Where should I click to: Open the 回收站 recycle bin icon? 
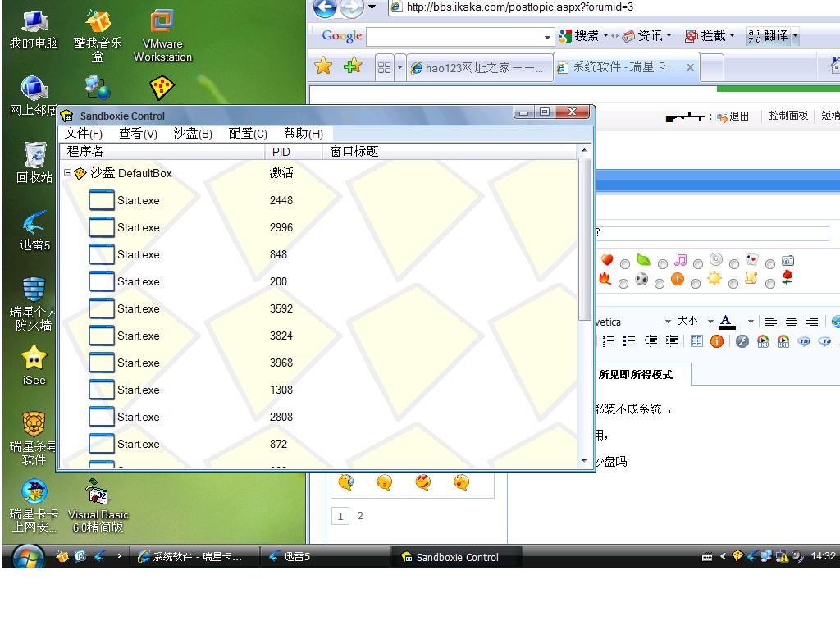34,163
